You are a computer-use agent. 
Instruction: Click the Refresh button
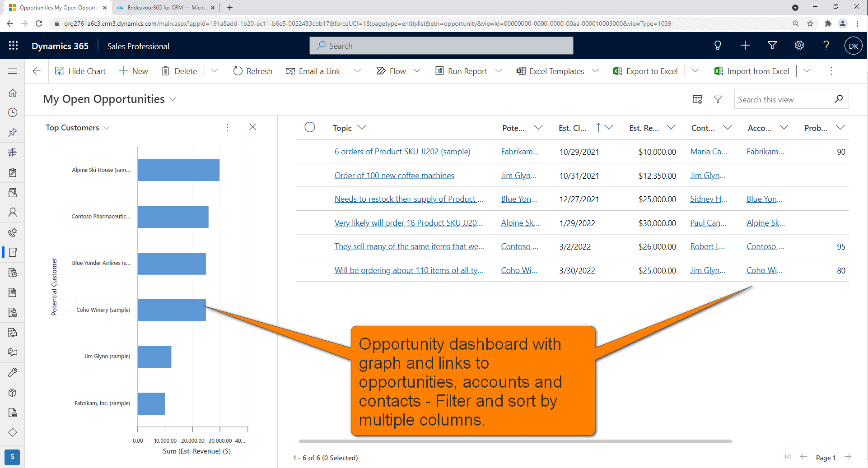[253, 71]
